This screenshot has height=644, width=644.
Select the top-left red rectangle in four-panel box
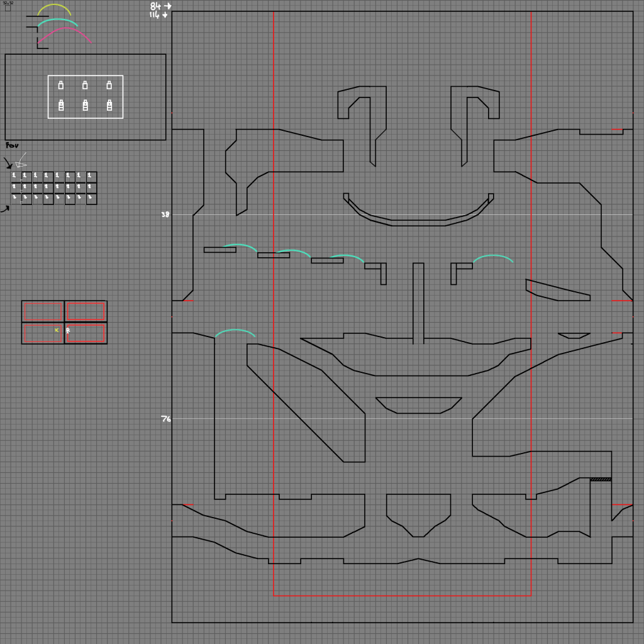coord(43,311)
